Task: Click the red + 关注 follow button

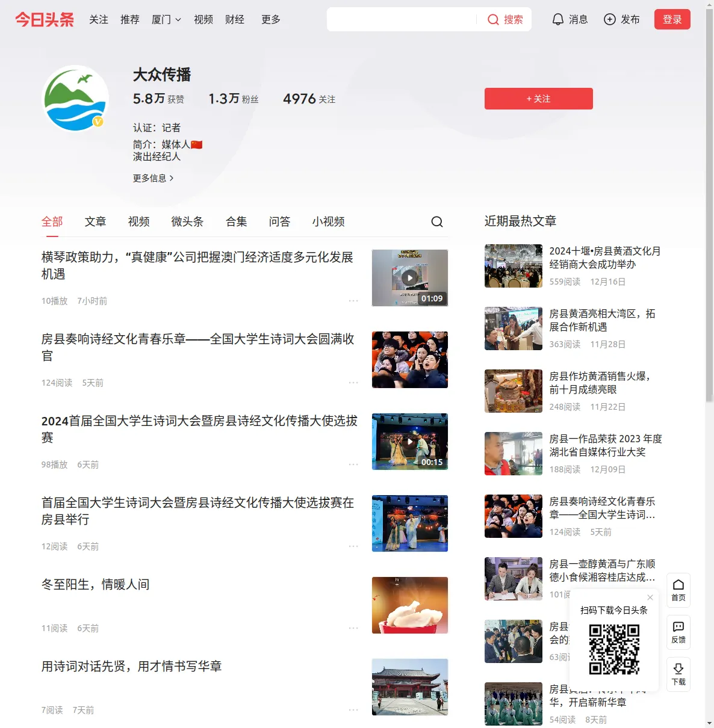Action: point(539,99)
